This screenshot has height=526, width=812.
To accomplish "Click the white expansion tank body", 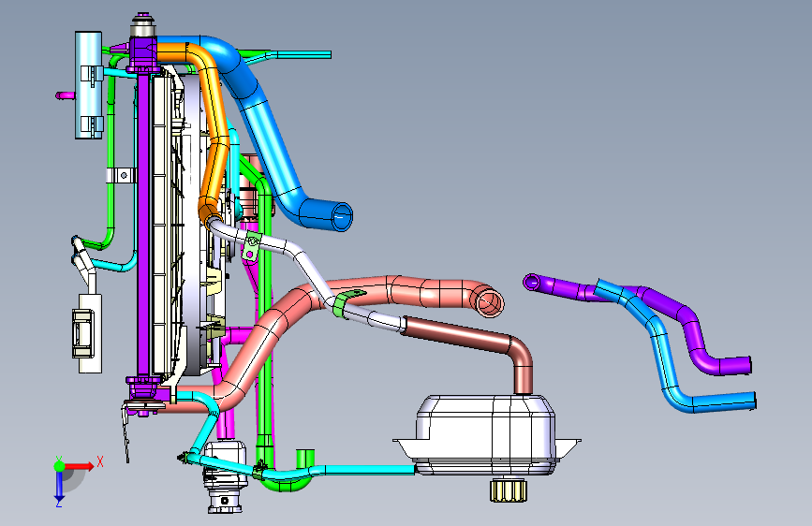I will [484, 435].
